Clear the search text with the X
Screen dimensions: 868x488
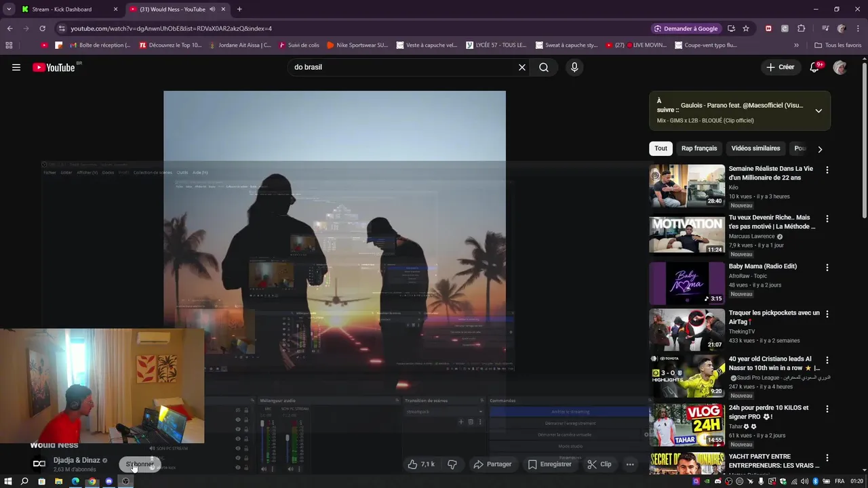tap(522, 67)
